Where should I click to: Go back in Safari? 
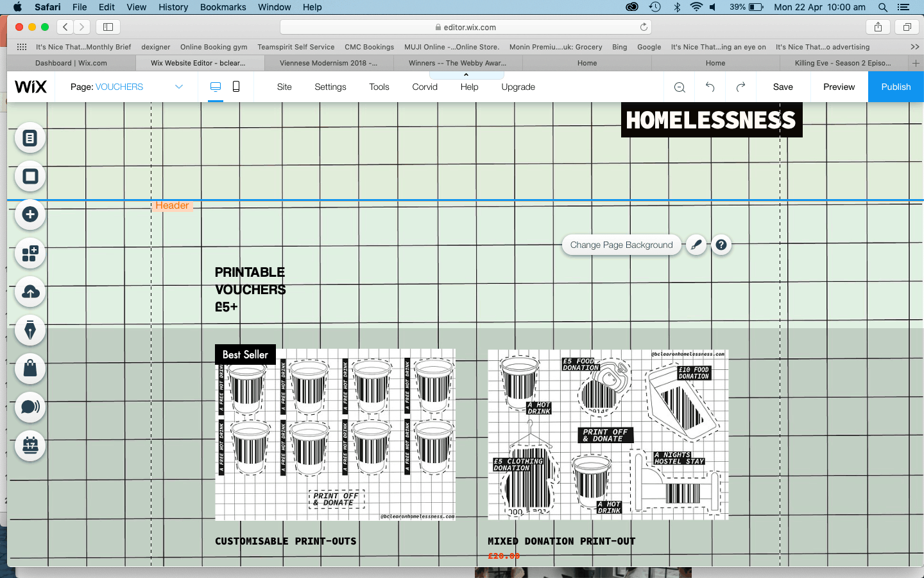(65, 27)
